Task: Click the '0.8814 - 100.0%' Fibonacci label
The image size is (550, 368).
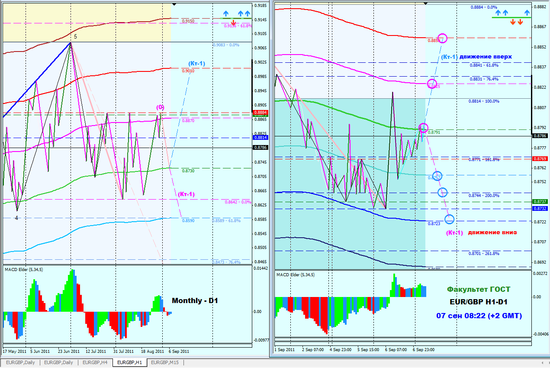Action: (x=484, y=101)
